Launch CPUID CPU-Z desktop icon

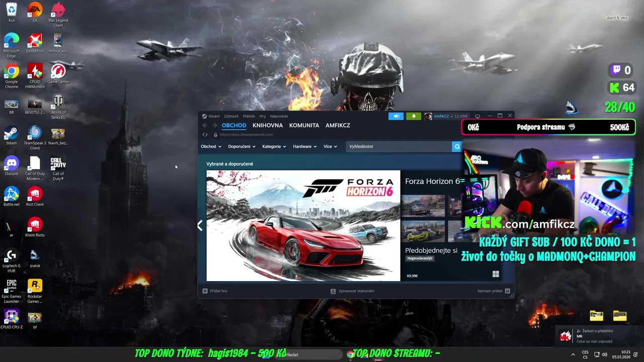[x=12, y=319]
